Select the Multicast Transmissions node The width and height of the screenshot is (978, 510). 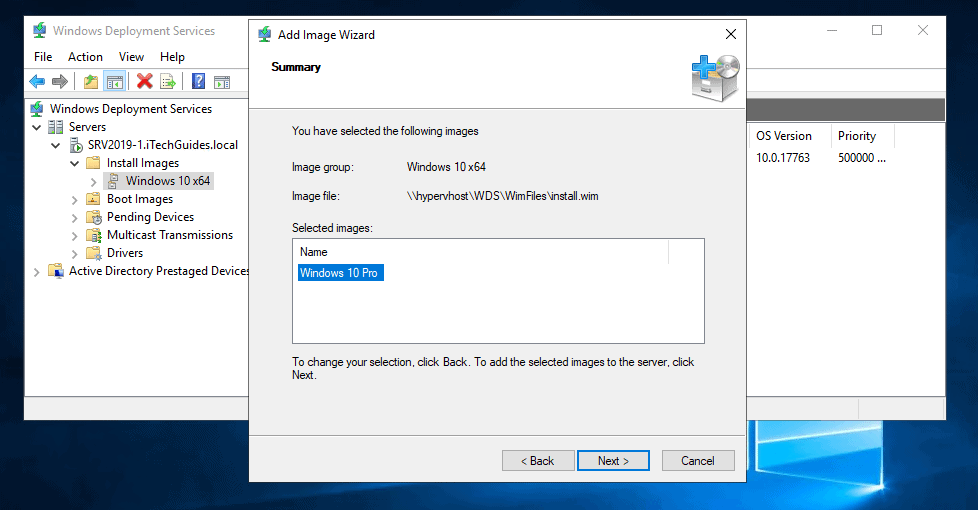(x=169, y=235)
